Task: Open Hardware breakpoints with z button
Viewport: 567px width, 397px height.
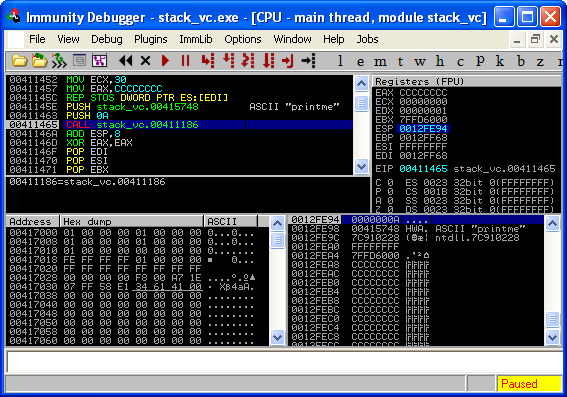Action: click(x=540, y=62)
